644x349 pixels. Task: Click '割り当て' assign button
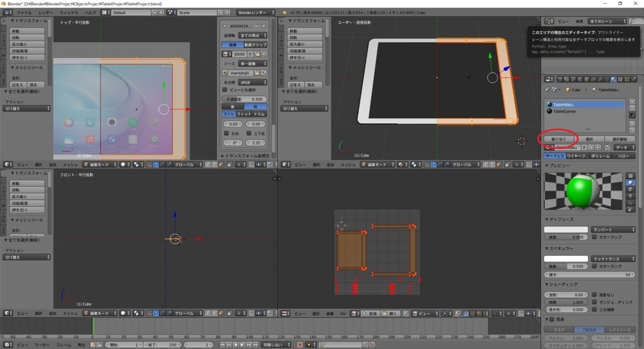pyautogui.click(x=558, y=139)
